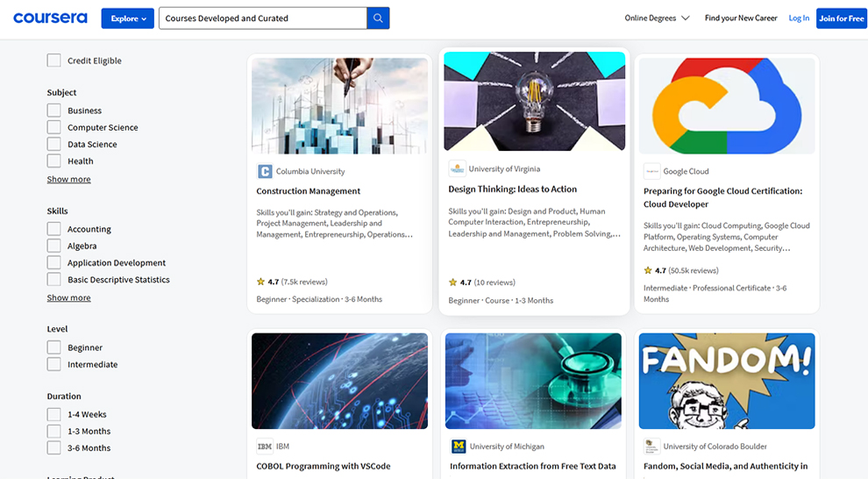The height and width of the screenshot is (479, 868).
Task: Click the Construction Management city sketch thumbnail
Action: pos(339,106)
